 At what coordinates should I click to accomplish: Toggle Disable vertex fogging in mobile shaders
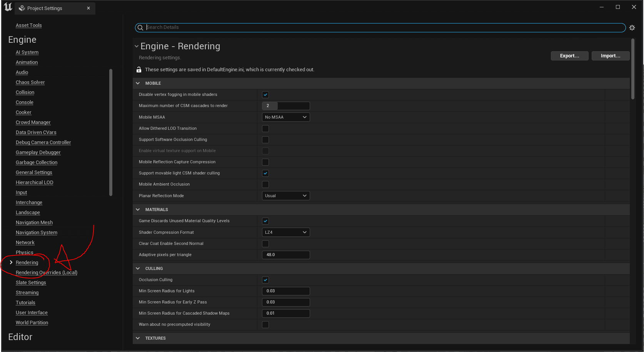click(x=265, y=95)
